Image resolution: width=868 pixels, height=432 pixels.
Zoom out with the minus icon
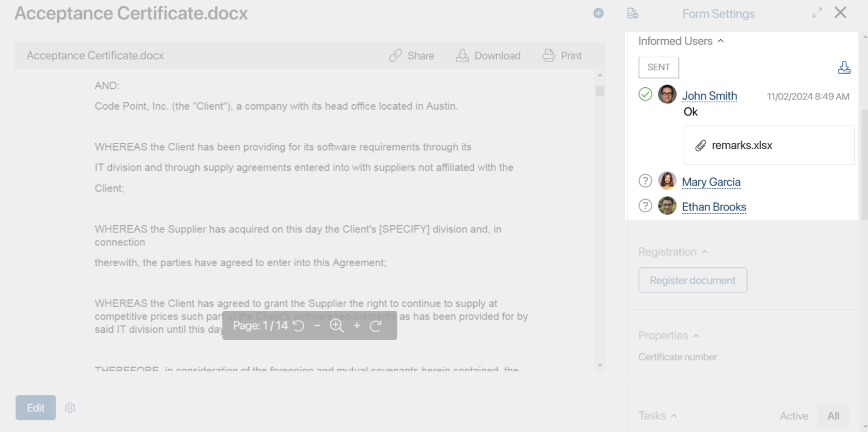click(317, 326)
